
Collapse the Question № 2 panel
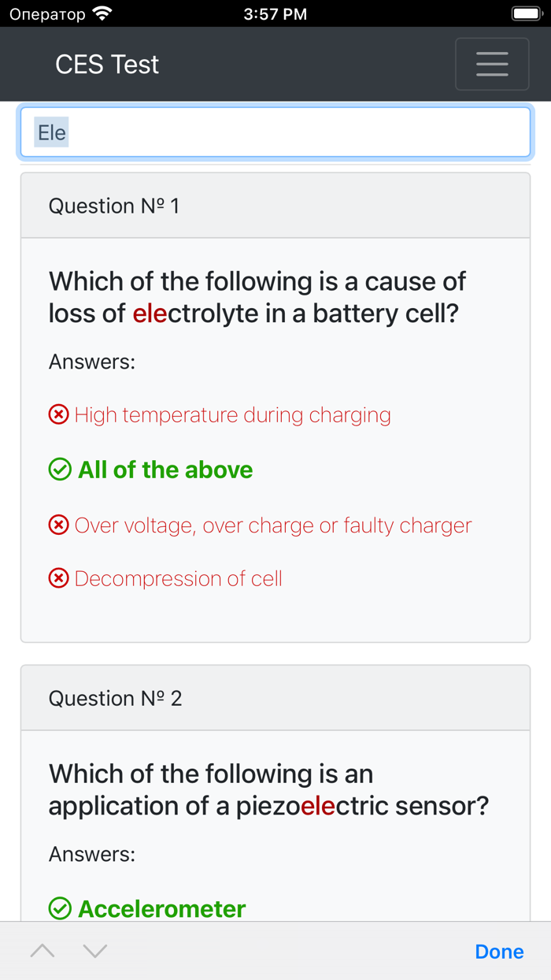point(115,698)
